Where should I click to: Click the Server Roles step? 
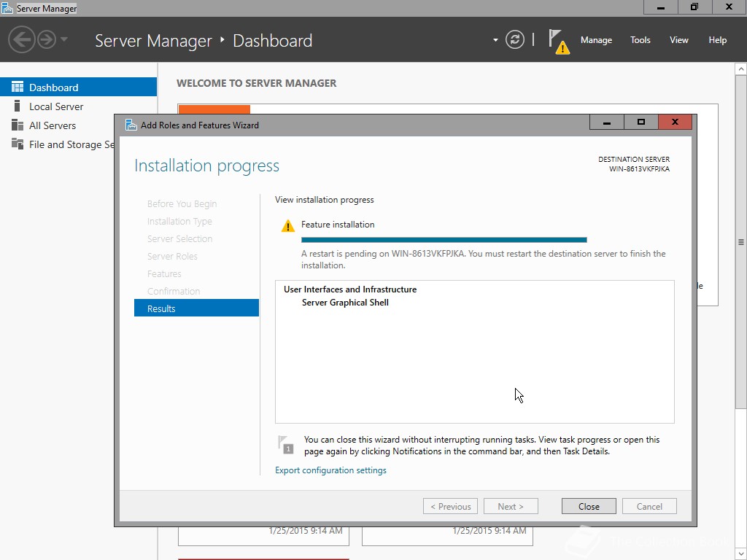coord(172,256)
